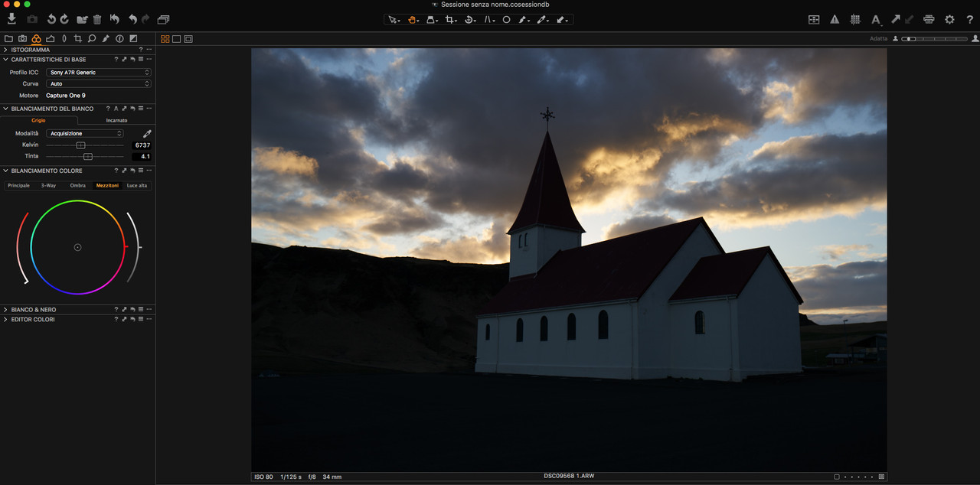Select the Keystone cursor tool
This screenshot has height=485, width=980.
[x=489, y=20]
